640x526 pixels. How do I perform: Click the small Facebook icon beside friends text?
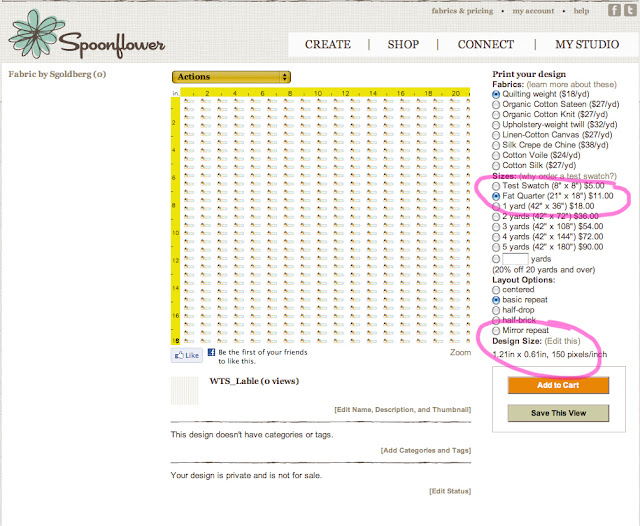[x=211, y=352]
